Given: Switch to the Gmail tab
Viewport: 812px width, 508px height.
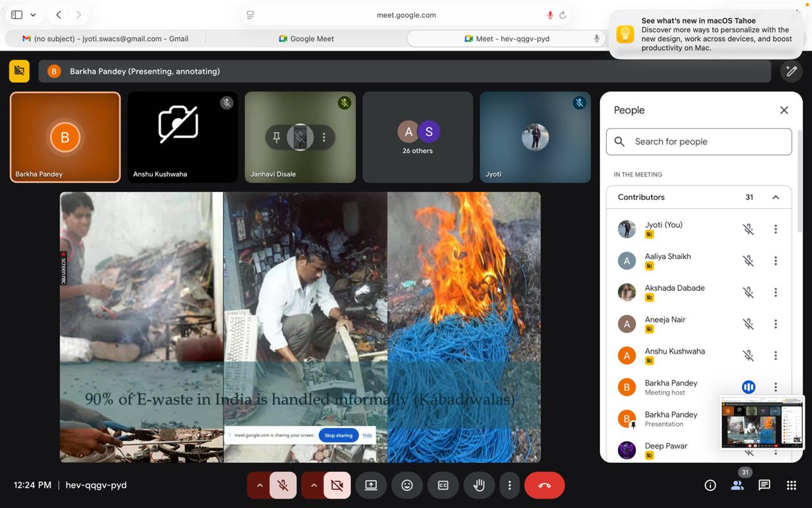Looking at the screenshot, I should pos(105,39).
